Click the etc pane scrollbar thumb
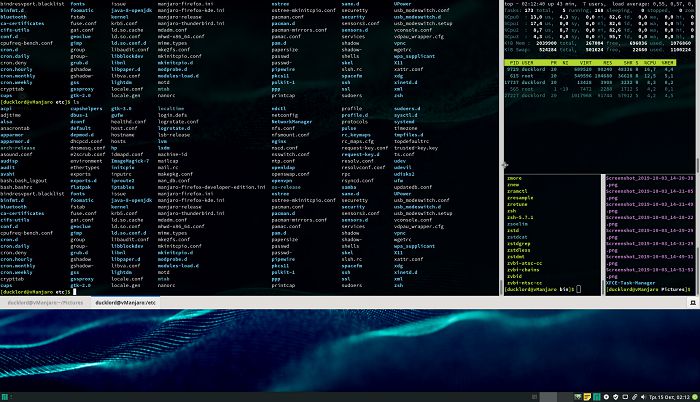 [500, 285]
